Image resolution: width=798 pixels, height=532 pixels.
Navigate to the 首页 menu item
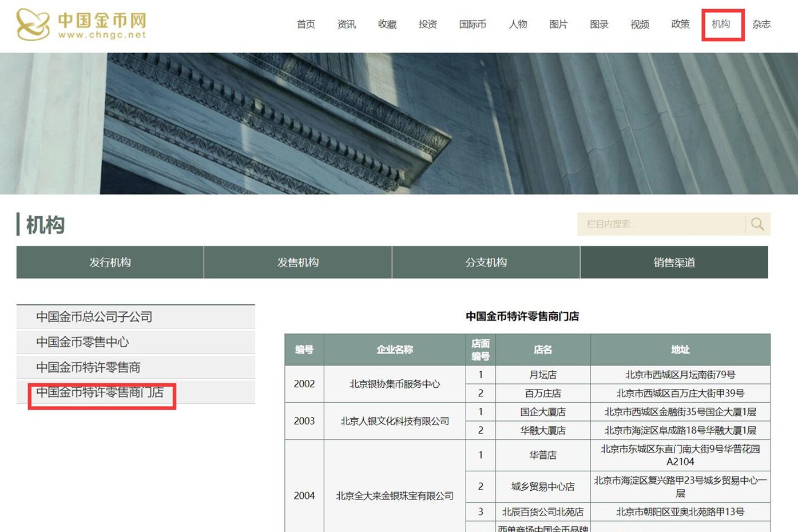[x=305, y=25]
